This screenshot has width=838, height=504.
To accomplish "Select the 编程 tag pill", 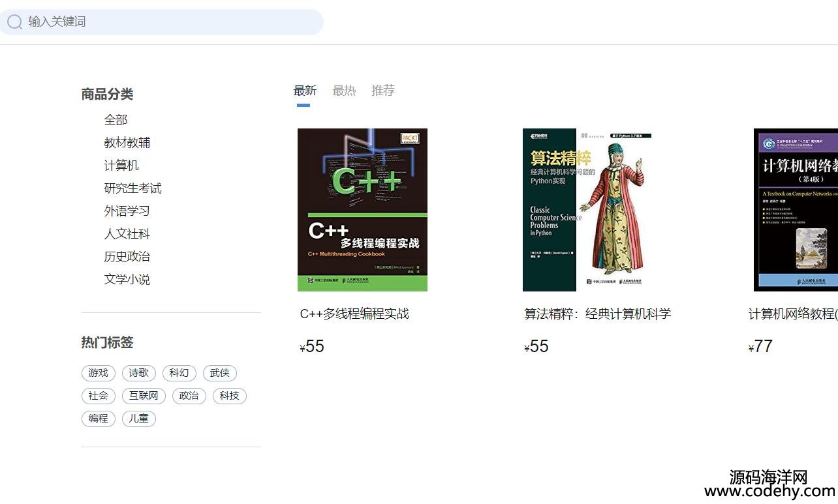I will pyautogui.click(x=99, y=419).
